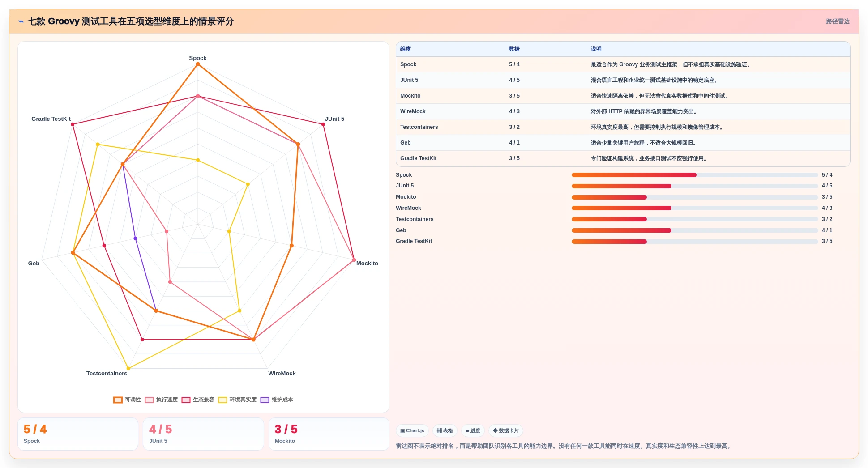Click the Geb progress bar
The width and height of the screenshot is (868, 468).
[695, 230]
